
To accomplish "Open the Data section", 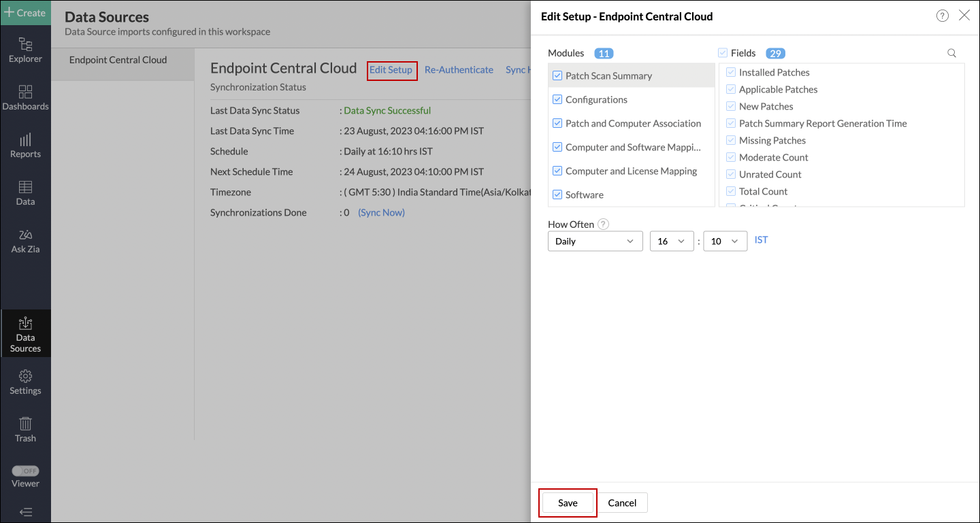I will (26, 191).
